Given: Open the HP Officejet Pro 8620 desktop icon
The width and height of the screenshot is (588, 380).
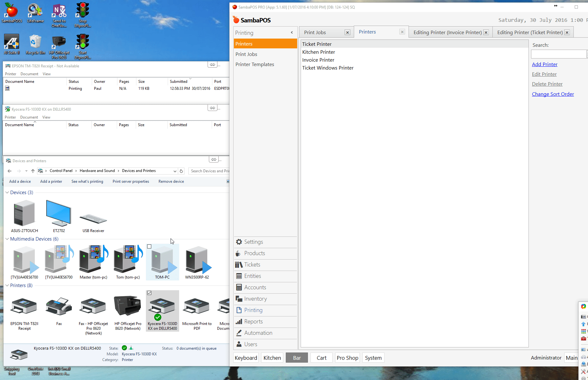Looking at the screenshot, I should point(59,47).
